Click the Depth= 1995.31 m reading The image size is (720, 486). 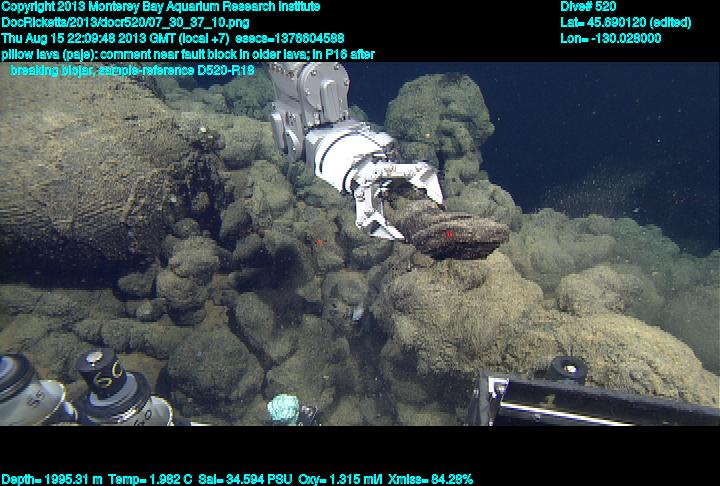click(51, 479)
